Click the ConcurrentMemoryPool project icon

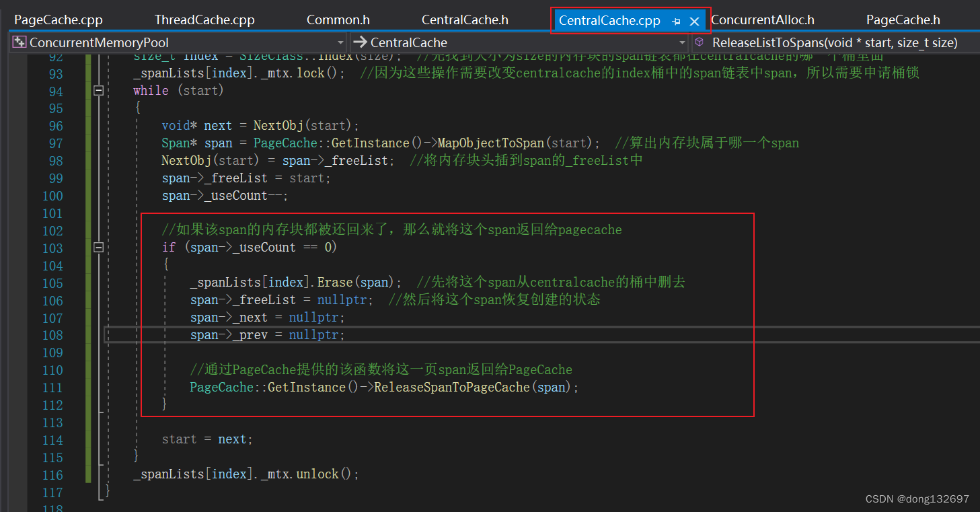tap(20, 43)
